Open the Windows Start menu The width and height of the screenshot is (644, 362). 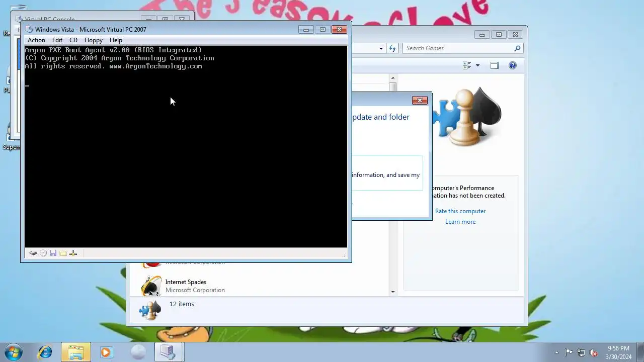point(13,352)
